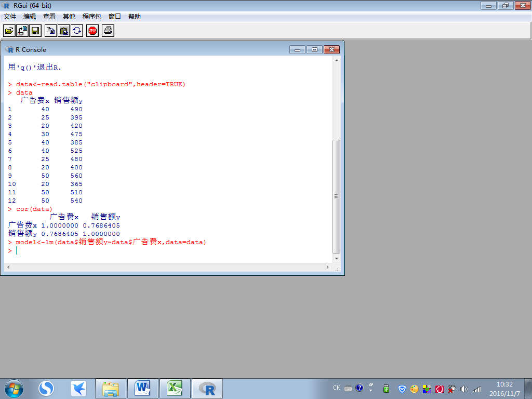This screenshot has height=399, width=532.
Task: Maximize the R Console window
Action: [314, 50]
